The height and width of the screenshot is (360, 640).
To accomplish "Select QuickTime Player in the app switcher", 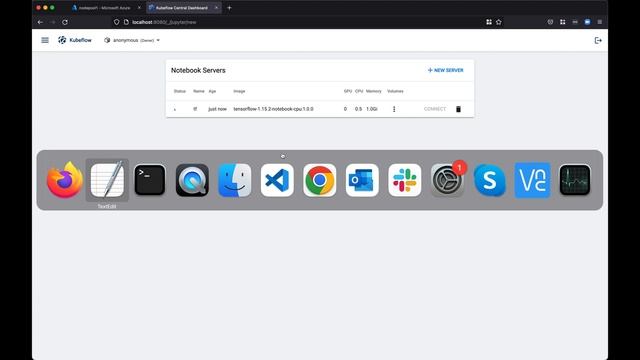I will [192, 180].
